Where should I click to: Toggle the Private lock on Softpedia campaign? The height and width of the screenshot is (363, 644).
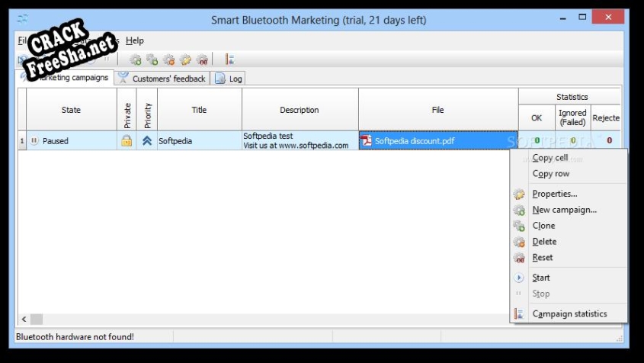[127, 141]
